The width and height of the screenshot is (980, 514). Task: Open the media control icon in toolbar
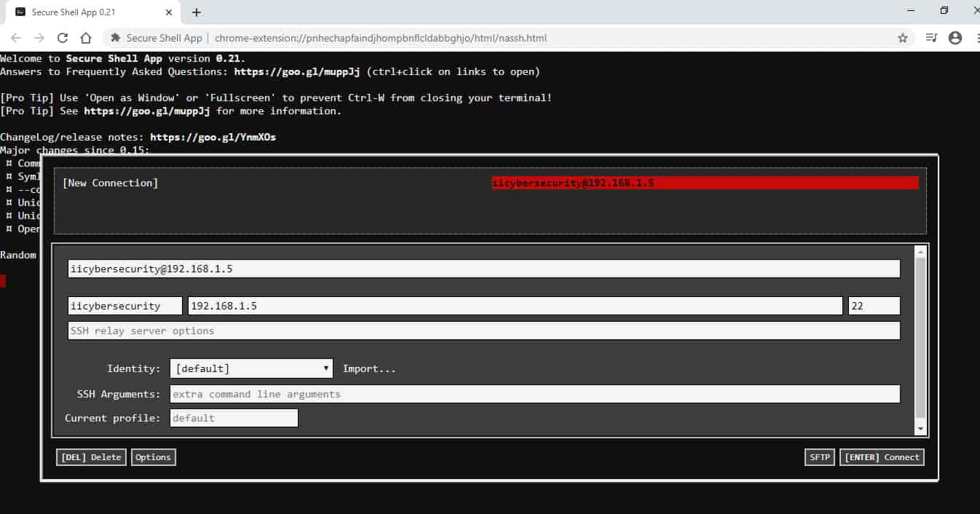coord(931,38)
